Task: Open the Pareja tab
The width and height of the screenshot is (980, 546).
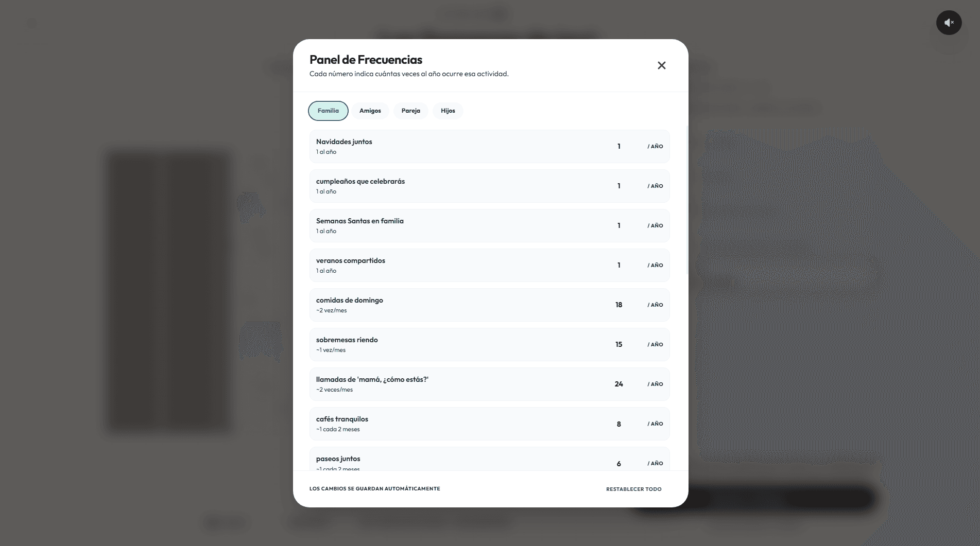Action: pyautogui.click(x=411, y=111)
